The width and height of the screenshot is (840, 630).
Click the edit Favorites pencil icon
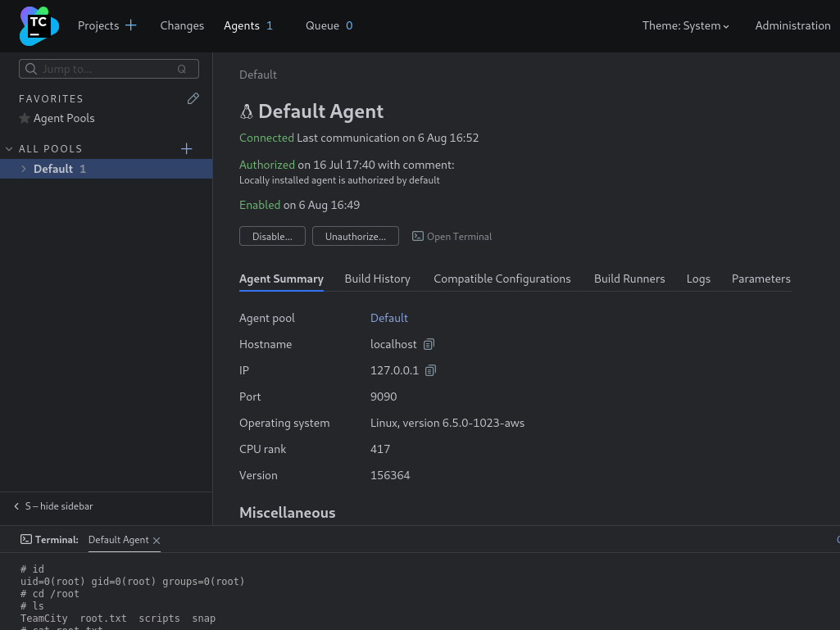(193, 98)
